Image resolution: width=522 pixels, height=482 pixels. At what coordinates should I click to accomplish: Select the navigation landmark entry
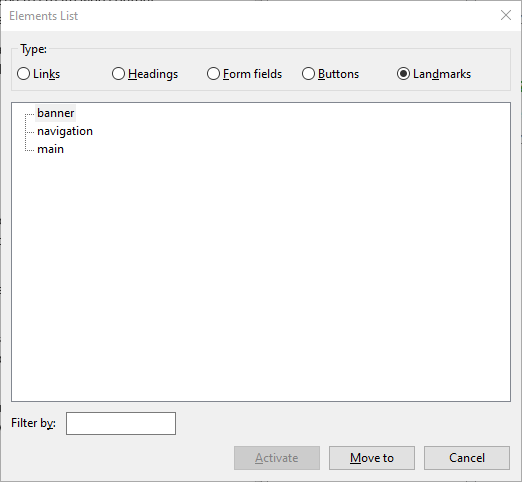click(x=65, y=131)
